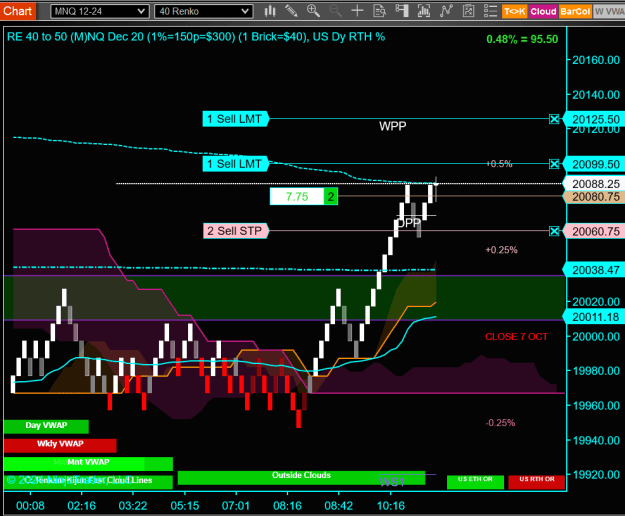Toggle the BarCol button
Screen dimensions: 625x516
tap(575, 12)
